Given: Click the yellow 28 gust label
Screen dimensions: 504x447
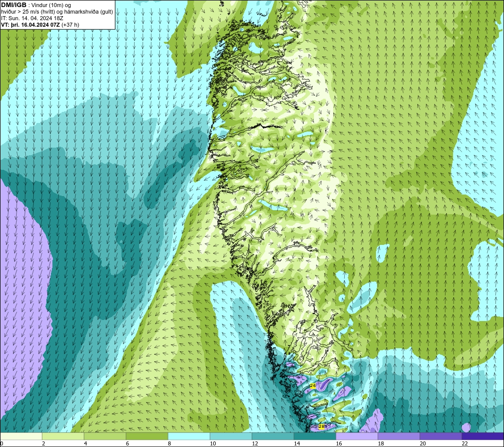Looking at the screenshot, I should 322,426.
